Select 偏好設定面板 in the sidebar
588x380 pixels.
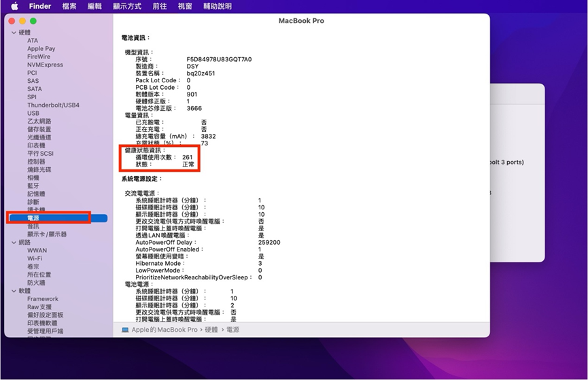pos(46,315)
